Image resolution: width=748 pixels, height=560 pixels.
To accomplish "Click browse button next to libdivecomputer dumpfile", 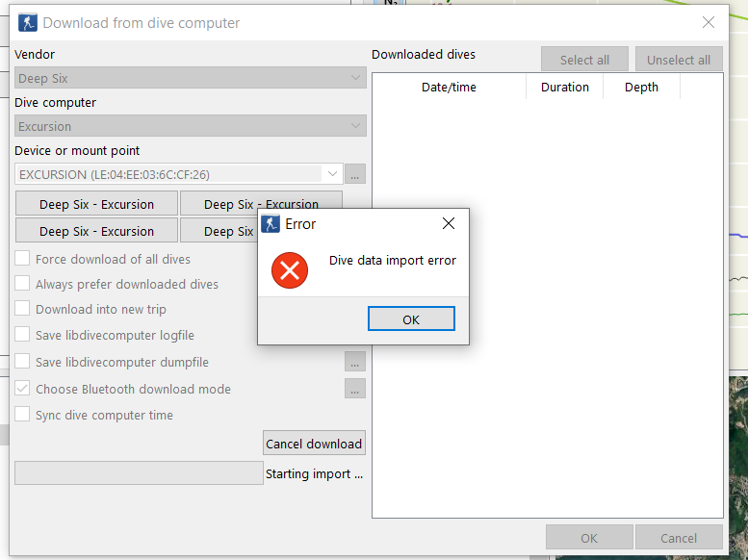I will [355, 362].
